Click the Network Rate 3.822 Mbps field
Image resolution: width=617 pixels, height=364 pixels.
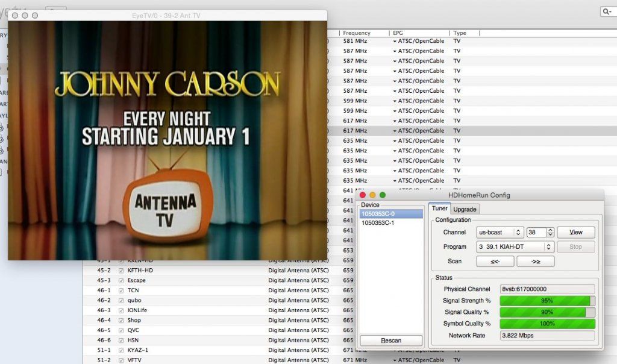(x=547, y=336)
